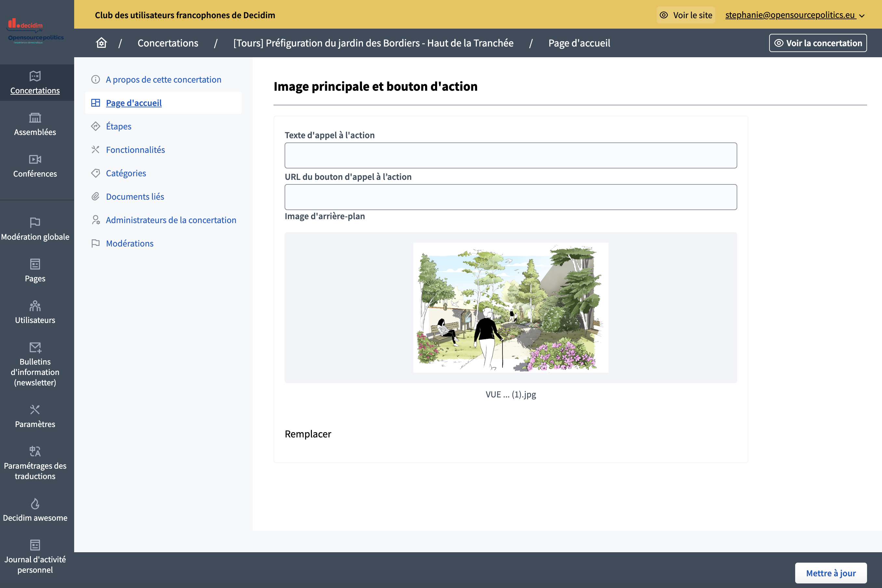Open Assemblées from the sidebar icon
Image resolution: width=882 pixels, height=588 pixels.
(35, 118)
